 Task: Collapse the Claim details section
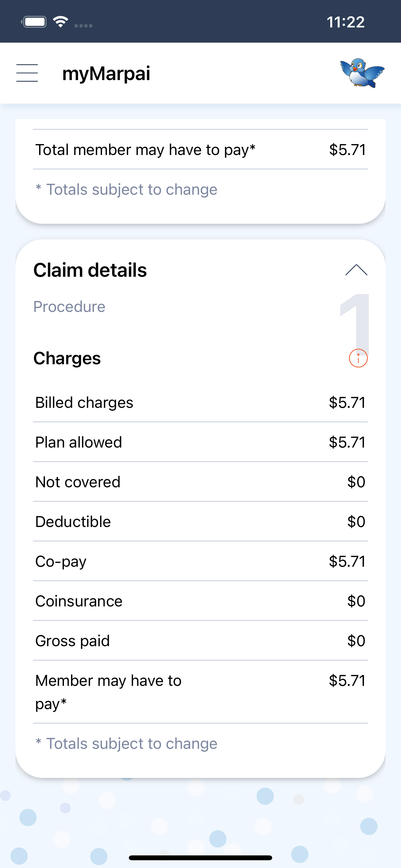click(356, 270)
